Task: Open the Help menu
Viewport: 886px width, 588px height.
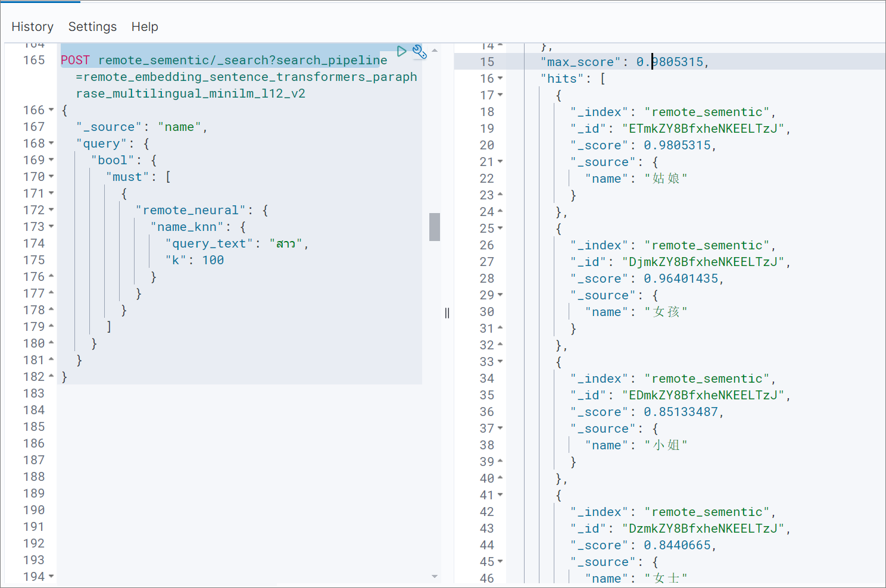Action: 145,27
